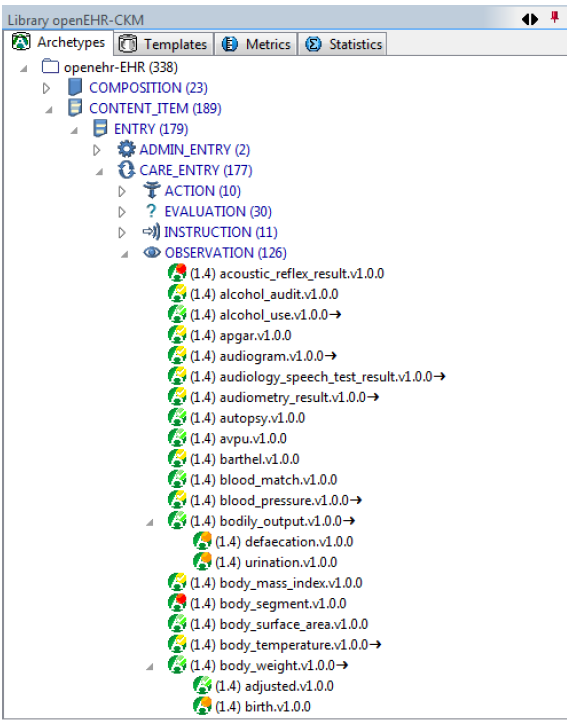Select avpu.v1.0.0 archetype

tap(238, 439)
